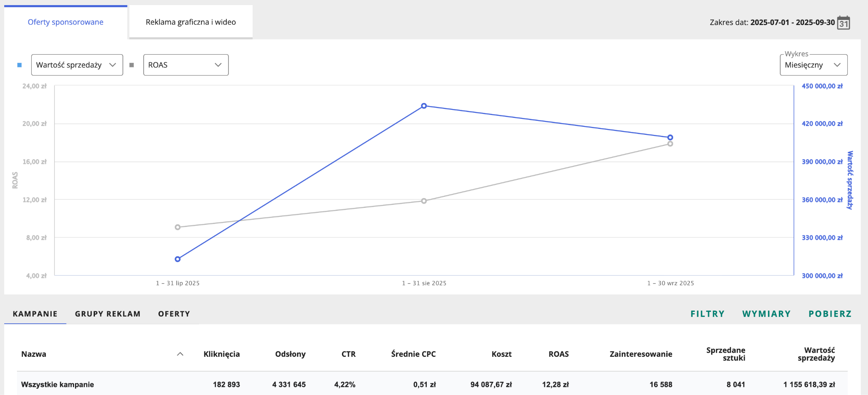Sort by the Odsłony column header

(290, 354)
